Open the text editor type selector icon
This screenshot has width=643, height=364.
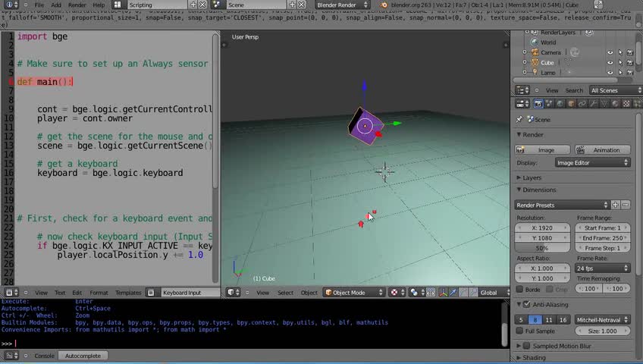(x=11, y=292)
